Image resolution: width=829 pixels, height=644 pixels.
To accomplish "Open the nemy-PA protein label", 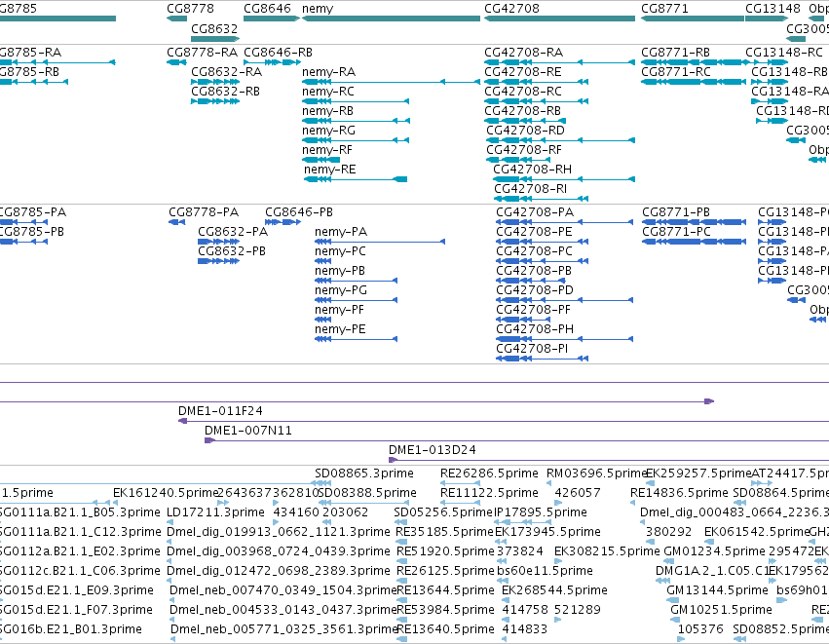I will 341,232.
